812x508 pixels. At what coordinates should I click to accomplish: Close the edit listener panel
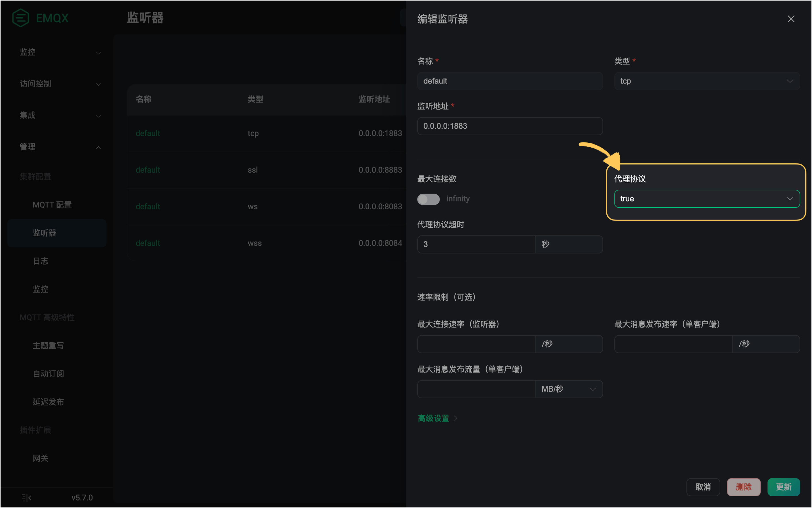[791, 19]
